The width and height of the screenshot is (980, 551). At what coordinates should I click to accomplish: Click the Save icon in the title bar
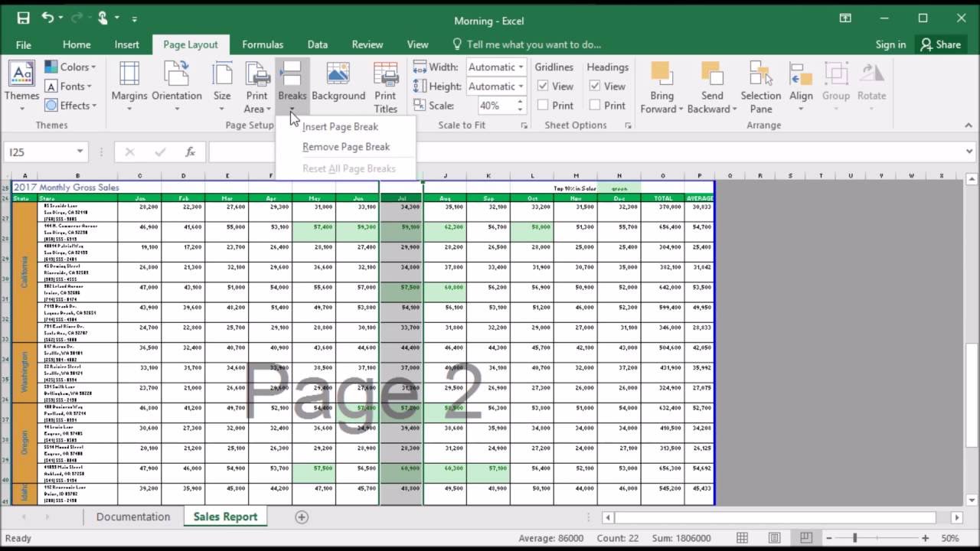point(23,18)
